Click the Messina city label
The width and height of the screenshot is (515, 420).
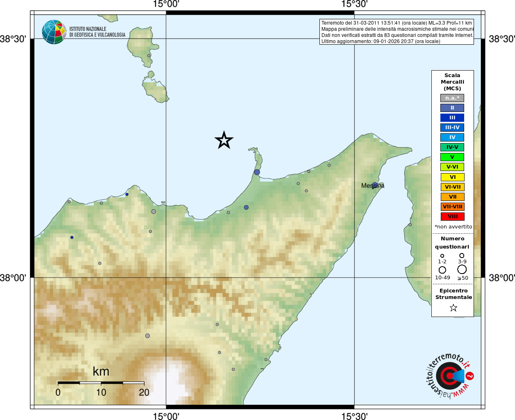tap(373, 186)
